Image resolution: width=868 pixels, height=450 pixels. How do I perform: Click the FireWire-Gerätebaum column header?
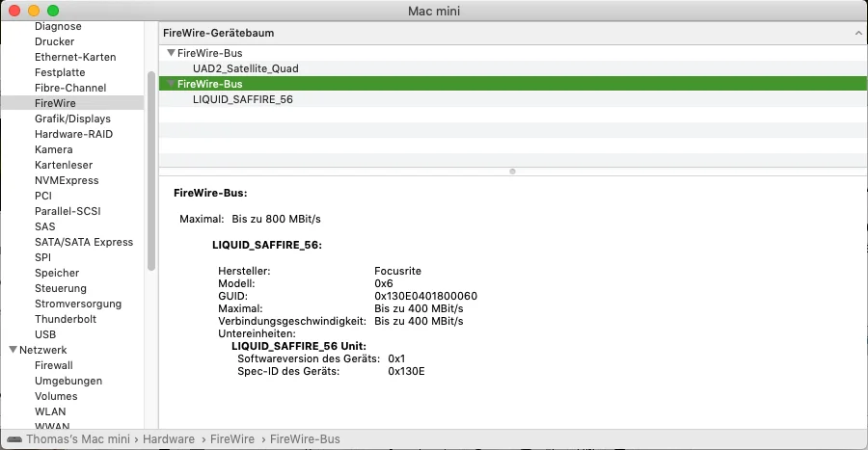coord(513,33)
